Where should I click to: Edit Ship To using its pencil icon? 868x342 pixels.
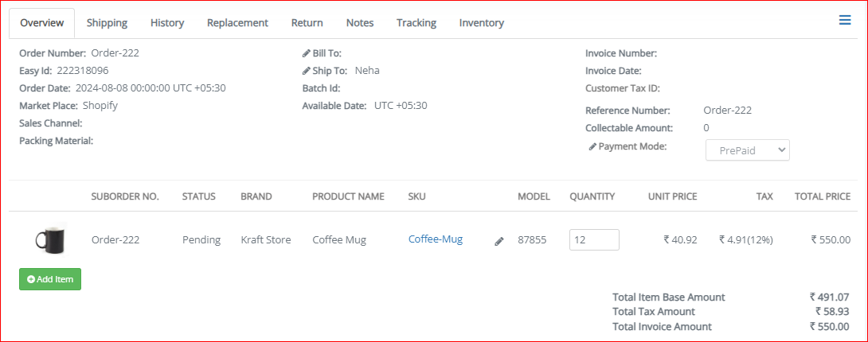pos(306,71)
